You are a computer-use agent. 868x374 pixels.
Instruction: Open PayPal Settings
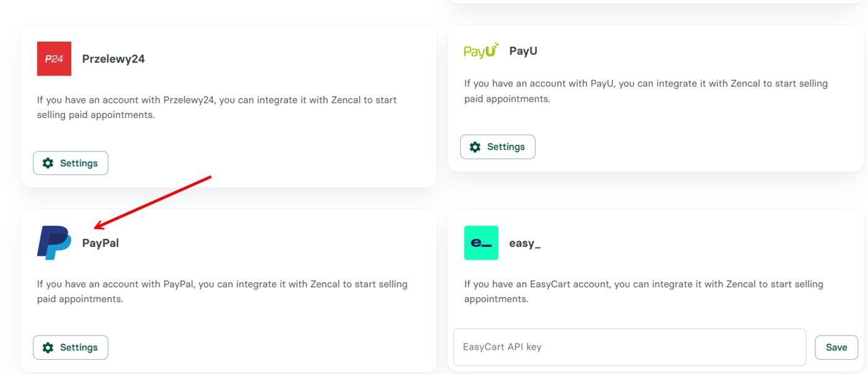tap(70, 347)
